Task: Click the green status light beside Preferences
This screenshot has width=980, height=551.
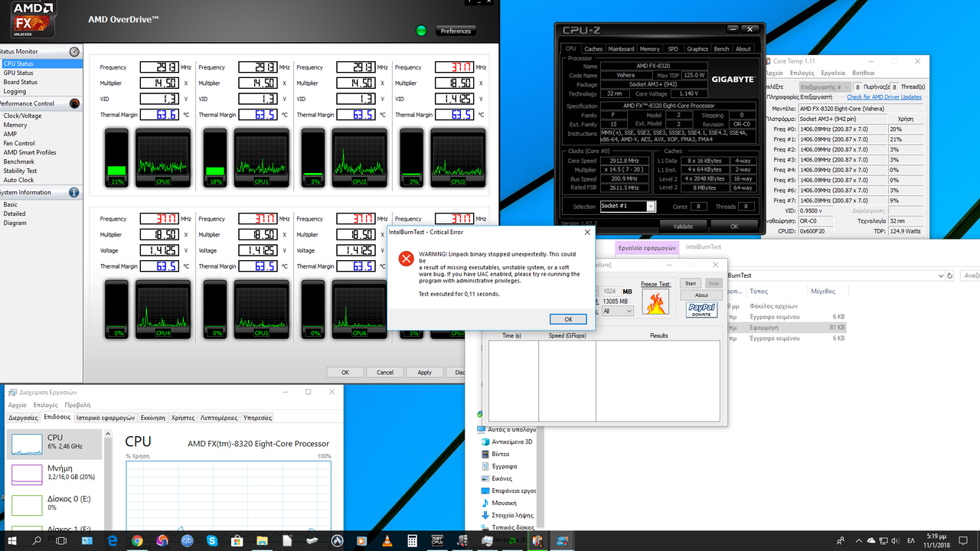Action: (x=421, y=31)
